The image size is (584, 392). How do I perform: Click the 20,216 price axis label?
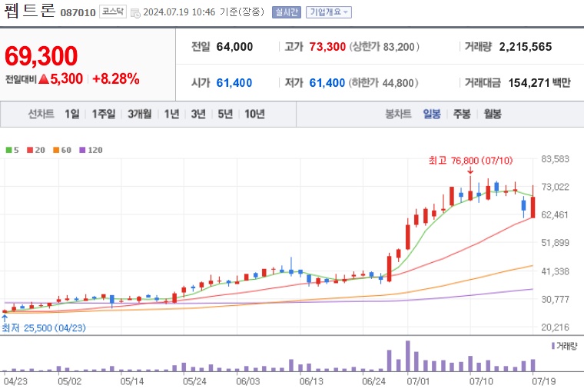[x=555, y=327]
